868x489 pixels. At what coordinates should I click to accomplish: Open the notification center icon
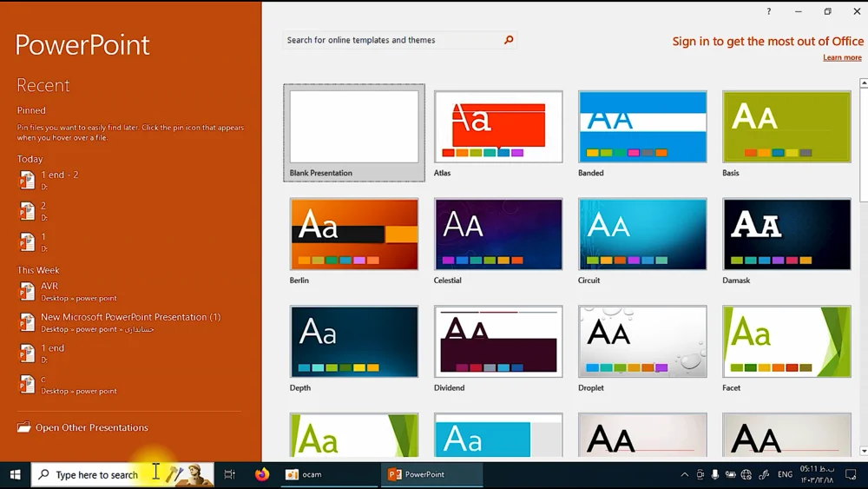pyautogui.click(x=851, y=474)
